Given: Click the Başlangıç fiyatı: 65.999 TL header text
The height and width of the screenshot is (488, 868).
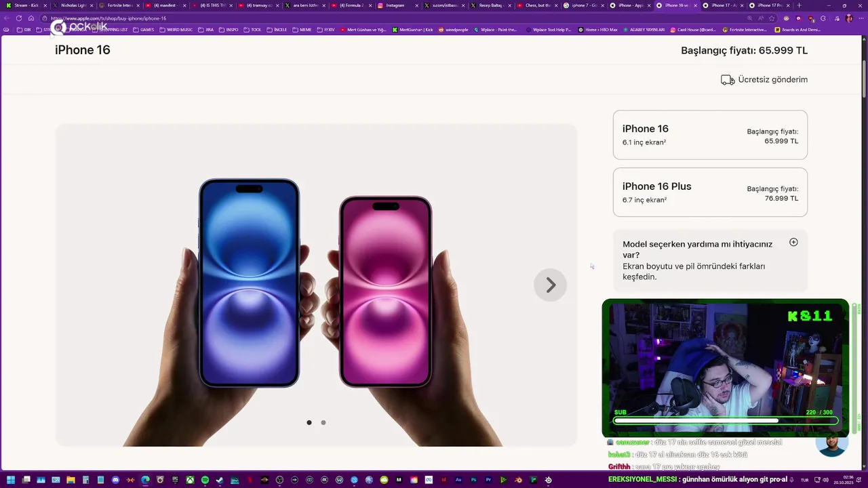Looking at the screenshot, I should coord(744,50).
